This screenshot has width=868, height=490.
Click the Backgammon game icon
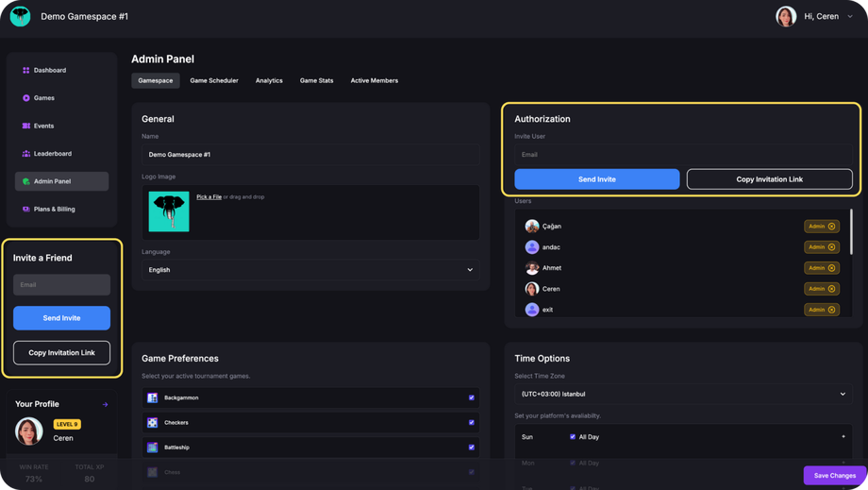(153, 397)
